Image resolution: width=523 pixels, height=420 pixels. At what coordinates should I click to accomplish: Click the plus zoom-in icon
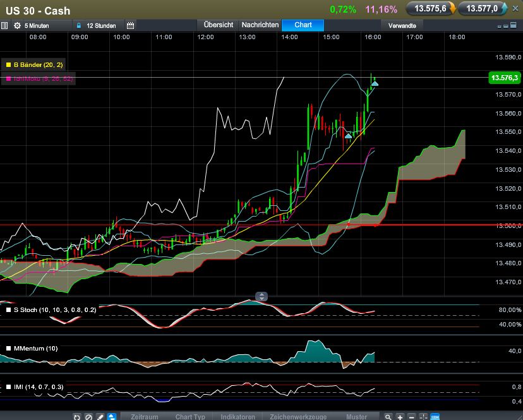tap(400, 417)
